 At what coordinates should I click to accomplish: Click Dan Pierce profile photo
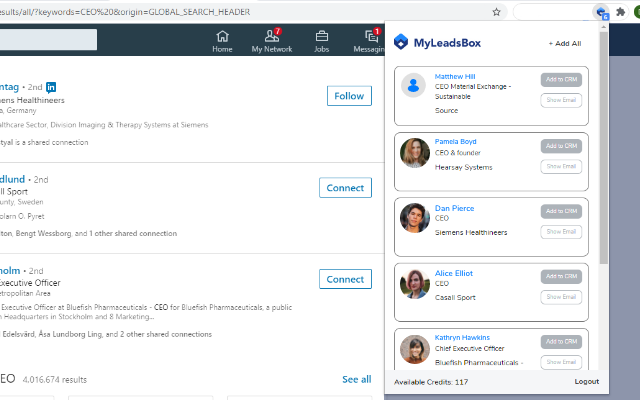[x=415, y=218]
